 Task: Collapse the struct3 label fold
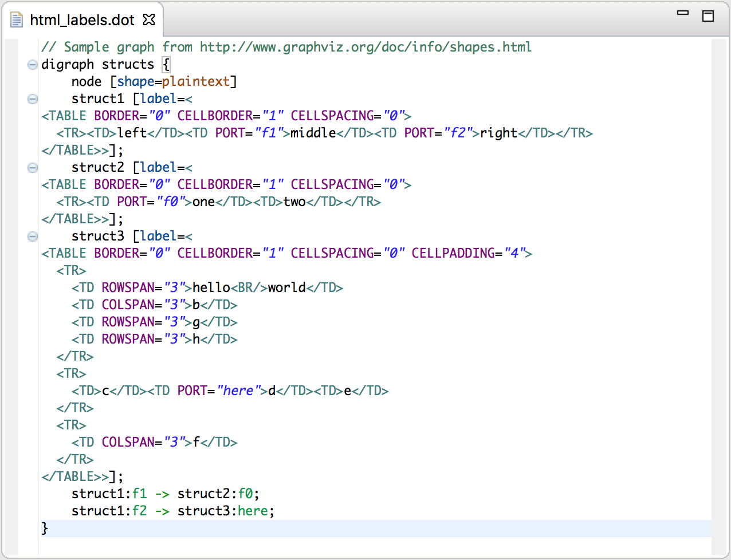33,236
